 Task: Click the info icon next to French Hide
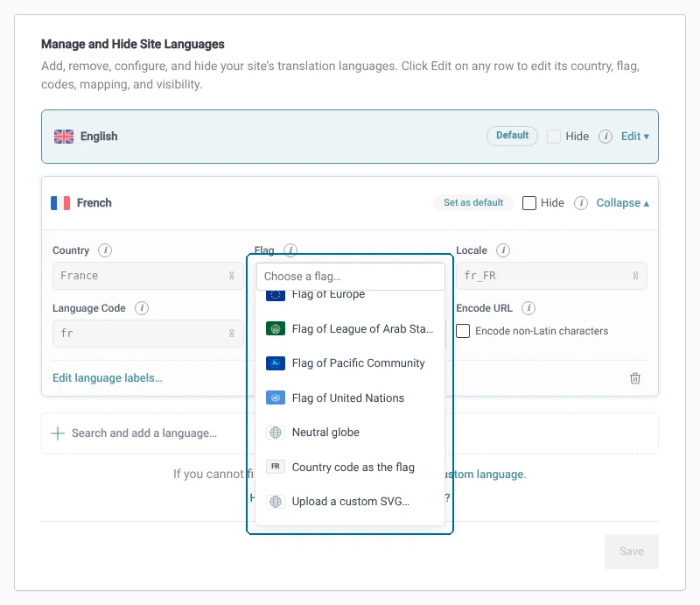[x=581, y=203]
